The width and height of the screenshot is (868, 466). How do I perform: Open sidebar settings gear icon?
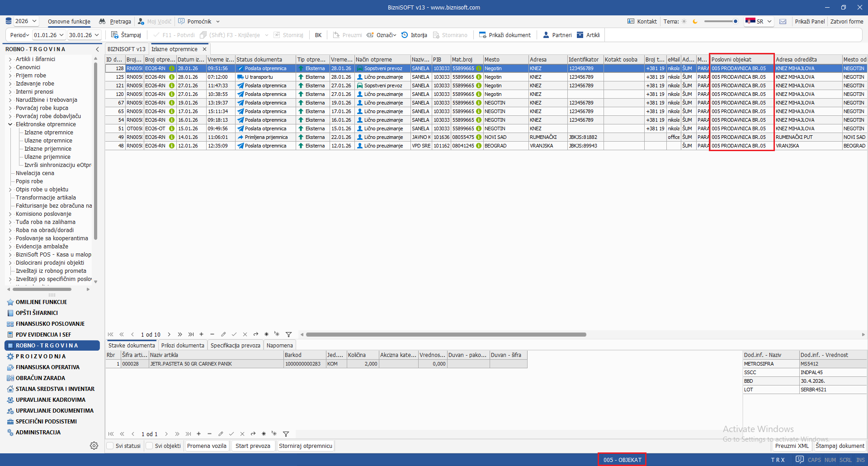[94, 446]
